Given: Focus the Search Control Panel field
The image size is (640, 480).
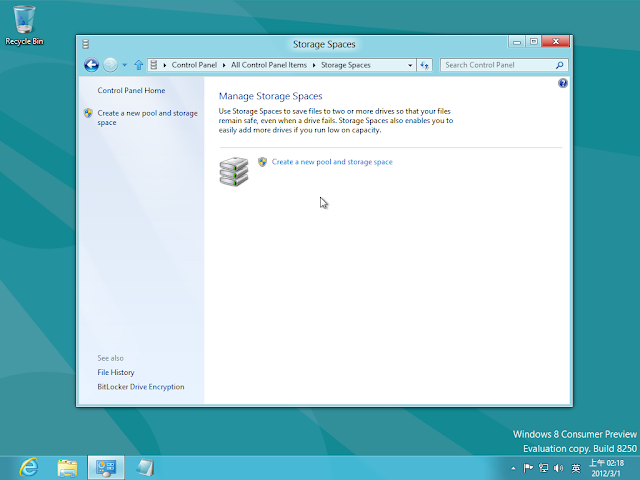Looking at the screenshot, I should (504, 65).
